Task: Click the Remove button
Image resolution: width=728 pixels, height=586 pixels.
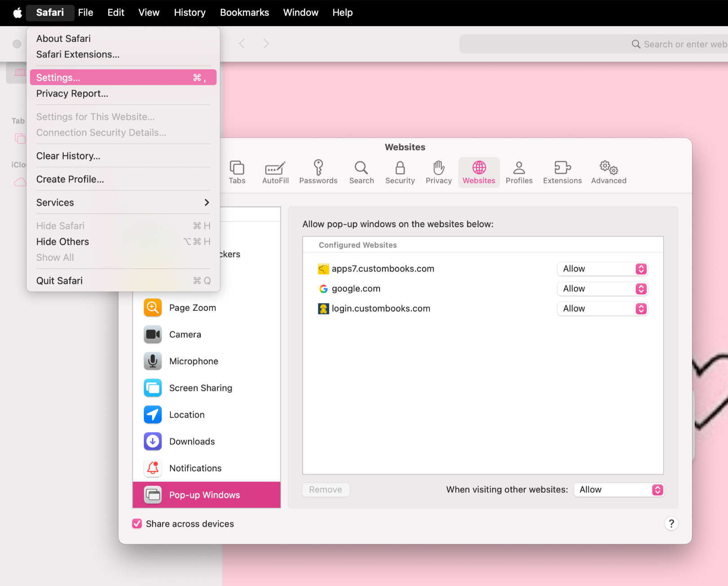Action: coord(326,490)
